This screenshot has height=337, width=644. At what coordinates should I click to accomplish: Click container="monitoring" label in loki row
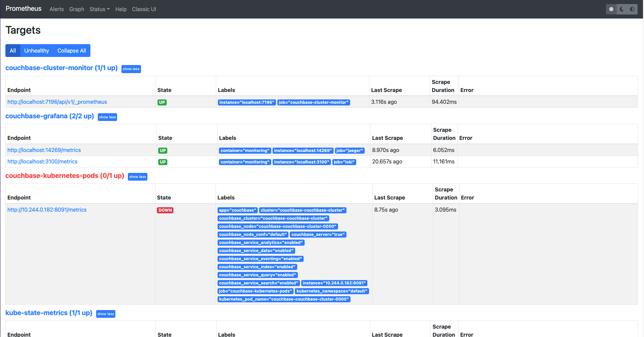[245, 162]
